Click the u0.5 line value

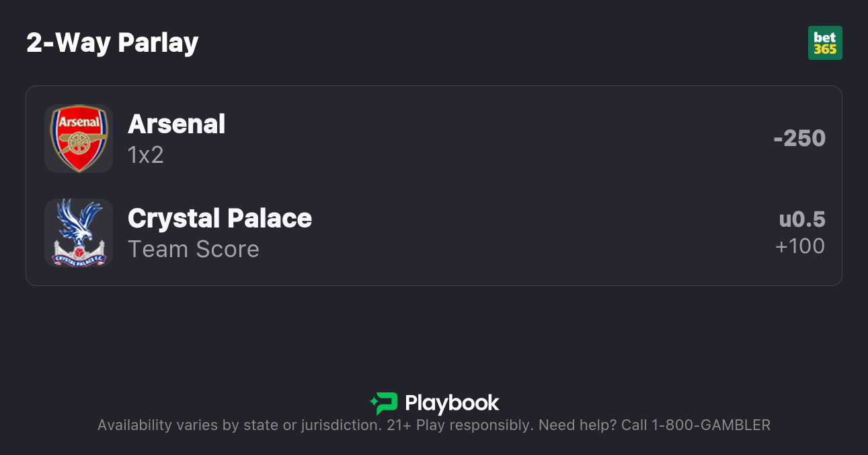[x=801, y=219]
